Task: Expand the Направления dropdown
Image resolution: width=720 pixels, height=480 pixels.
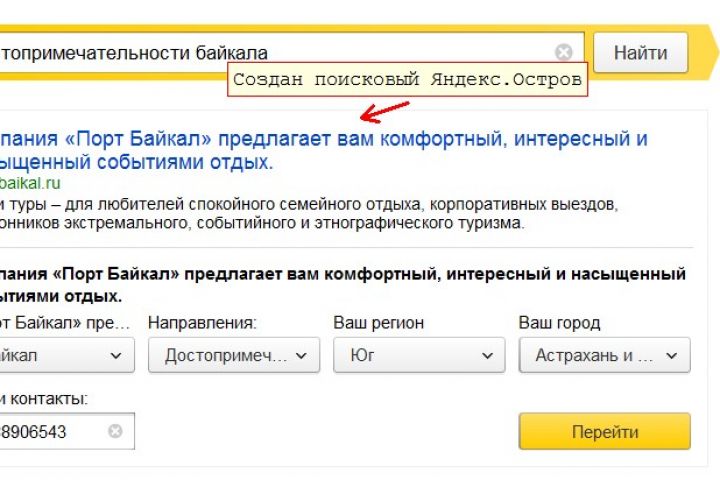Action: pyautogui.click(x=233, y=355)
